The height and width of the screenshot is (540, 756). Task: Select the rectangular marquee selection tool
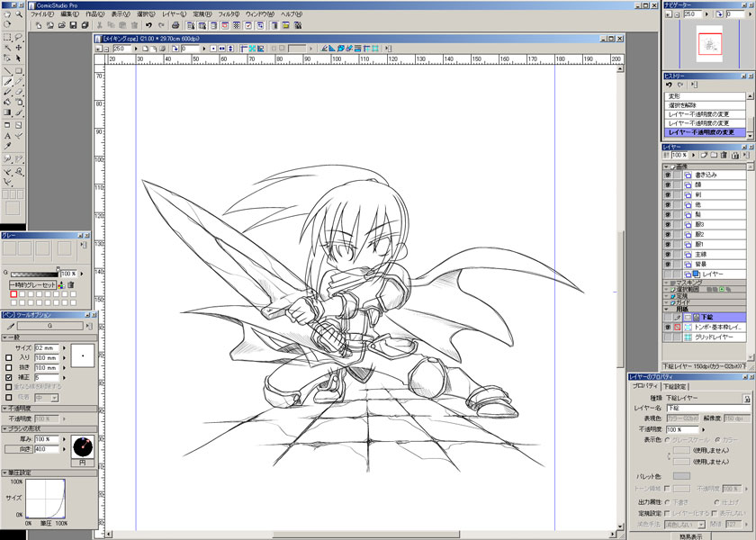click(7, 37)
